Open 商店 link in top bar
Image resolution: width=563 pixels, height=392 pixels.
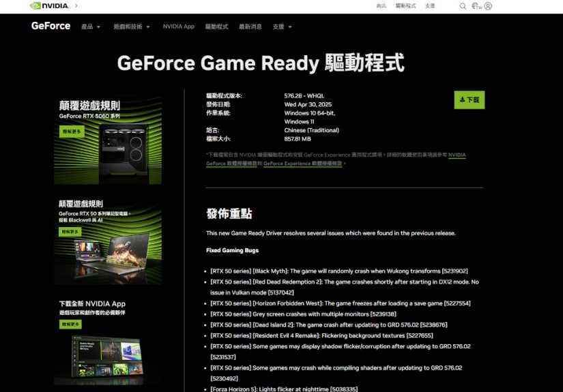pyautogui.click(x=381, y=5)
